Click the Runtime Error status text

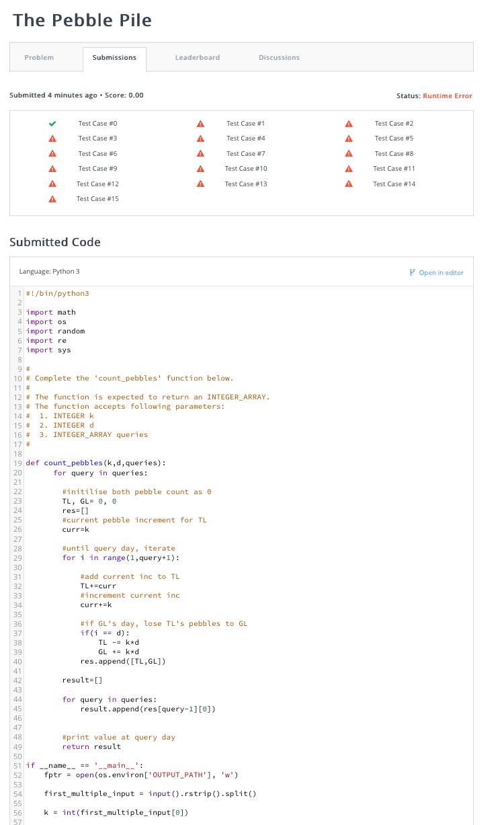click(x=448, y=96)
